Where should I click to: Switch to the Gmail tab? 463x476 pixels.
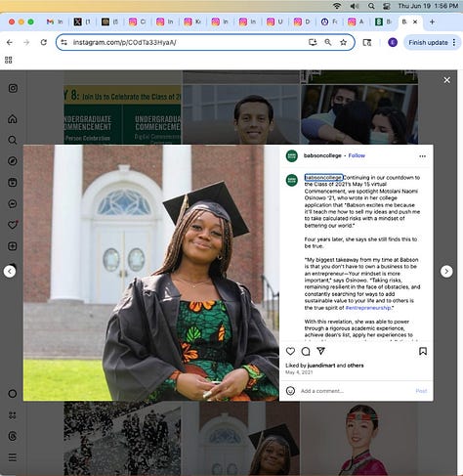pyautogui.click(x=55, y=22)
